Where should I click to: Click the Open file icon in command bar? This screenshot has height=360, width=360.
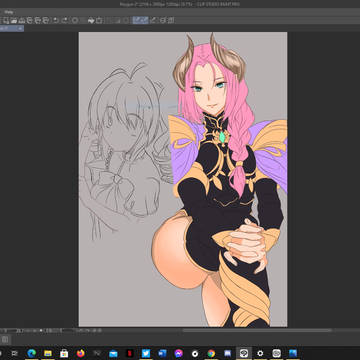[x=14, y=20]
